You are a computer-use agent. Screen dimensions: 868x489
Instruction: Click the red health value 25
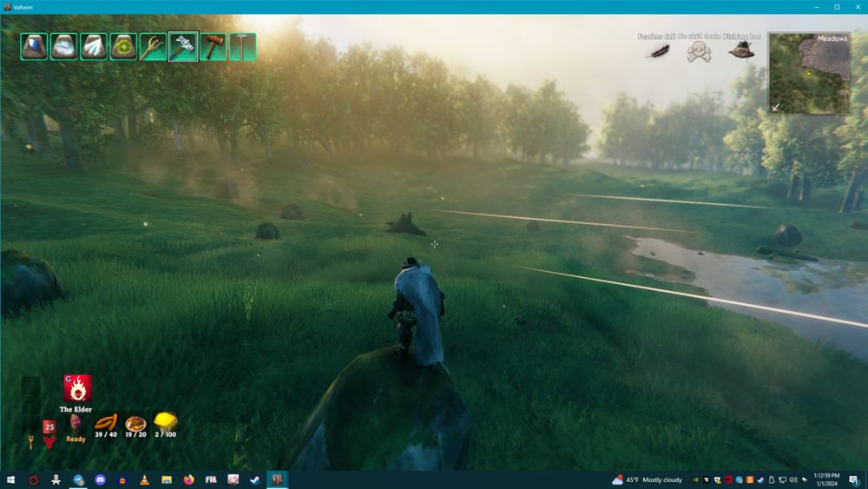tap(49, 427)
